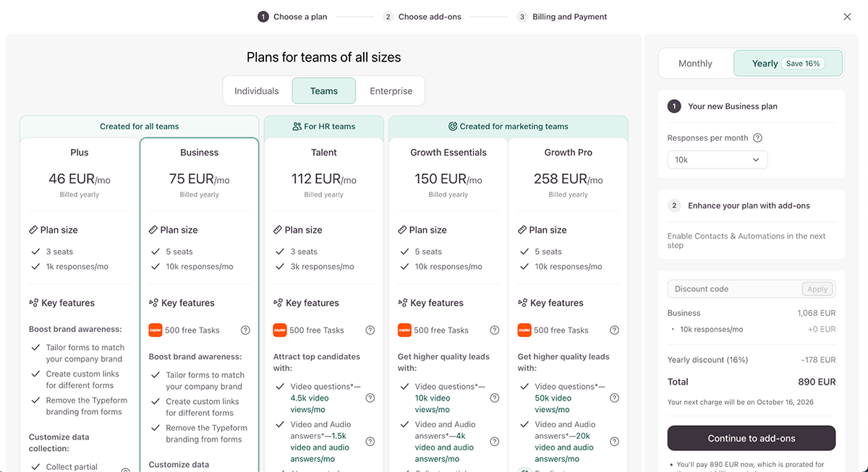Click help icon next to Business 500 free Tasks
Image resolution: width=868 pixels, height=472 pixels.
[245, 330]
